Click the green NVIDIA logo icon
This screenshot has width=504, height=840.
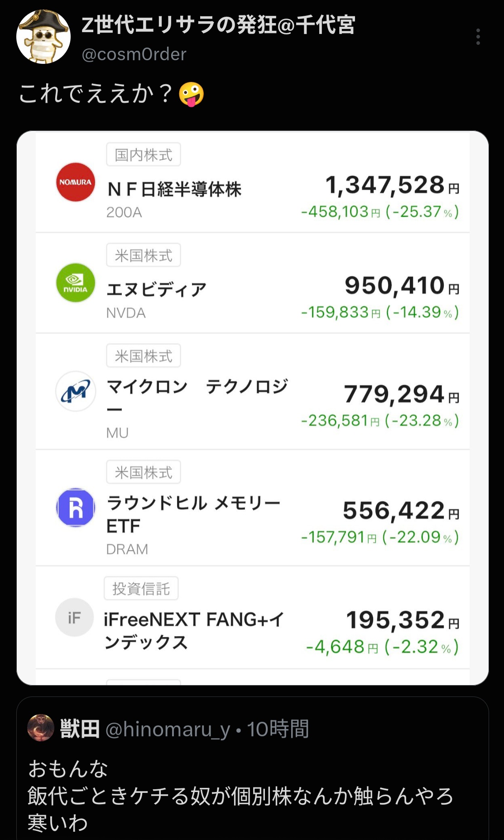(x=76, y=283)
